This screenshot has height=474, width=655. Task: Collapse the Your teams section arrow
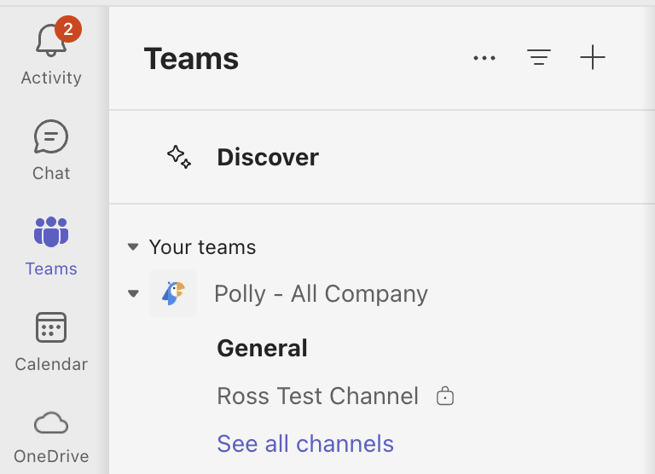(133, 247)
